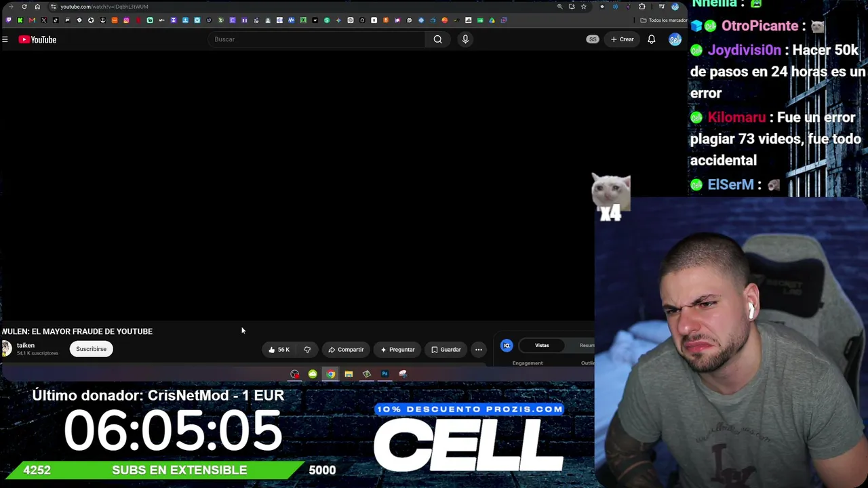Open the Todos los marcadores folder
The width and height of the screenshot is (868, 488).
click(664, 20)
